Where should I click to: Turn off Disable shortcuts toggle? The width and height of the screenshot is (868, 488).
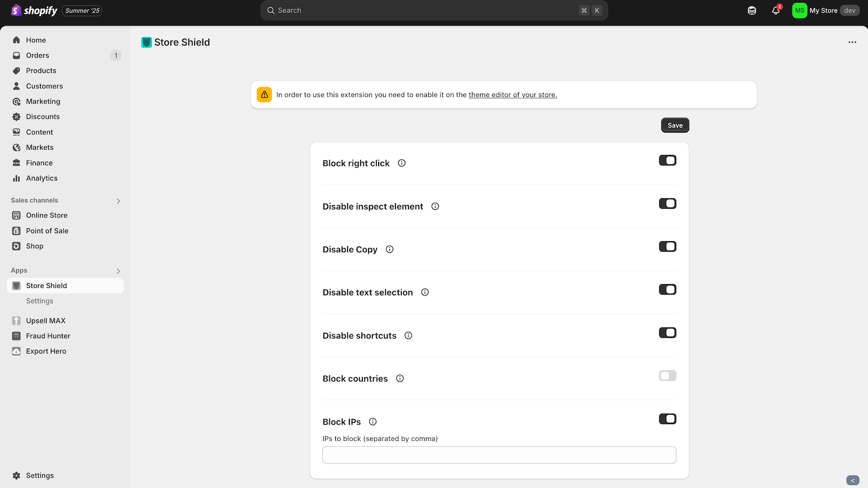(667, 333)
